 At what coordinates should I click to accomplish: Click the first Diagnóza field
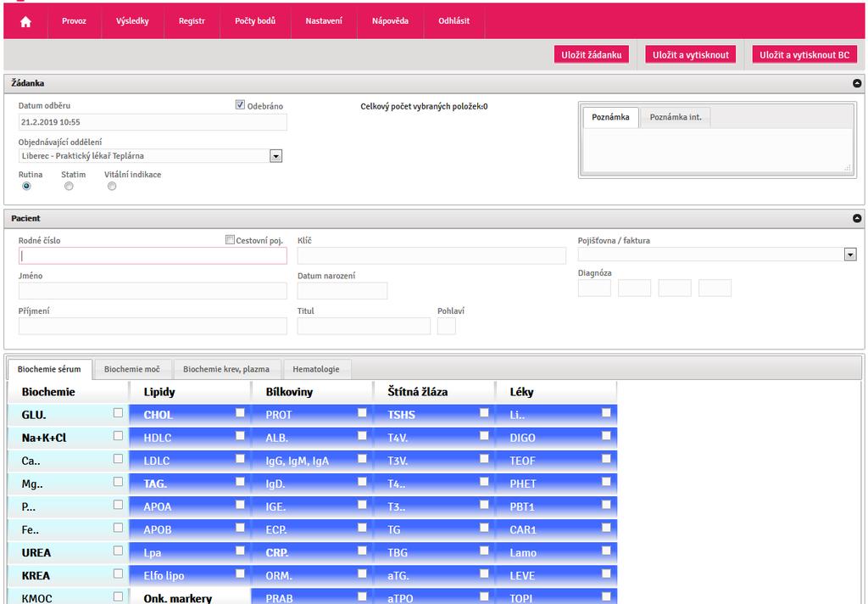(594, 288)
